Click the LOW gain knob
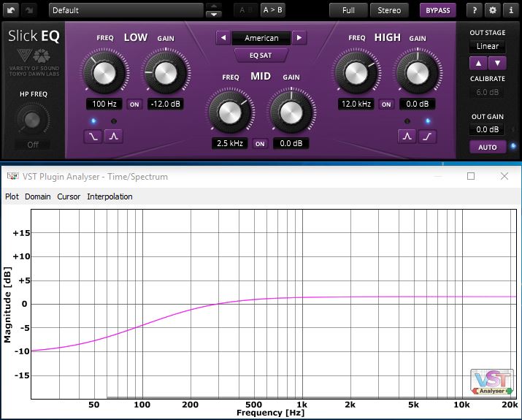The width and height of the screenshot is (522, 420). (x=166, y=73)
